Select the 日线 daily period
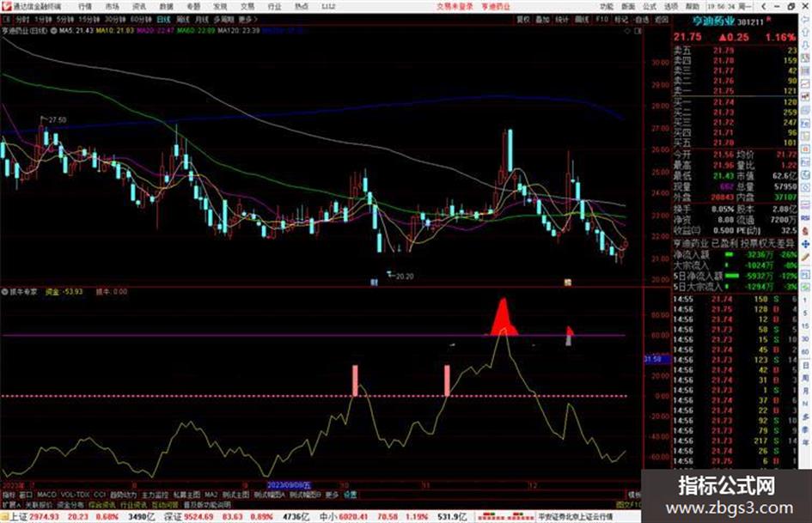The height and width of the screenshot is (523, 812). 163,19
